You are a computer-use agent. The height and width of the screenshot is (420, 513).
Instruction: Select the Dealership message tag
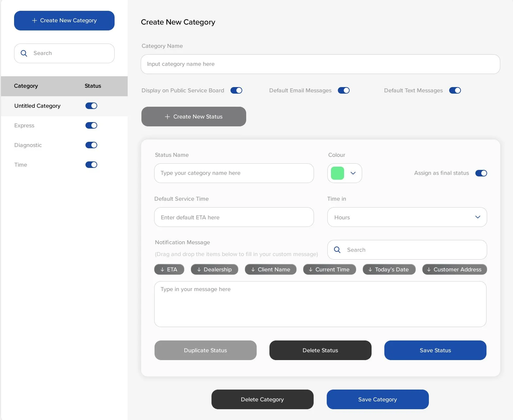[x=214, y=269]
